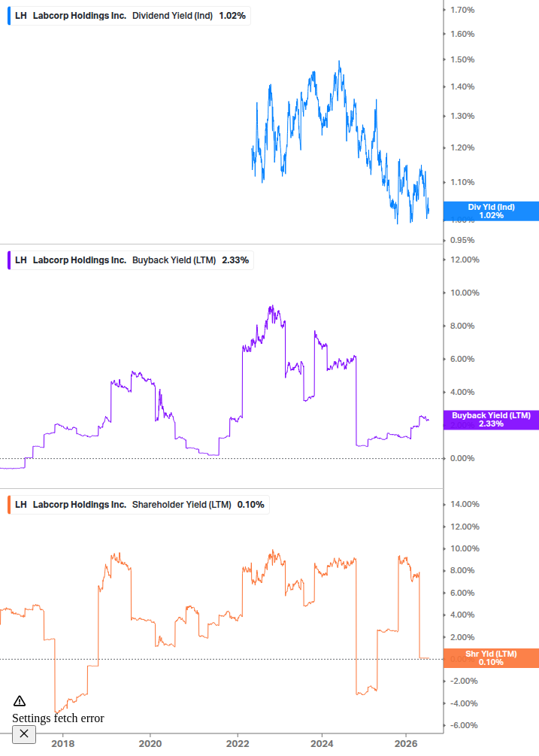Close the Settings fetch error notice

pos(23,734)
